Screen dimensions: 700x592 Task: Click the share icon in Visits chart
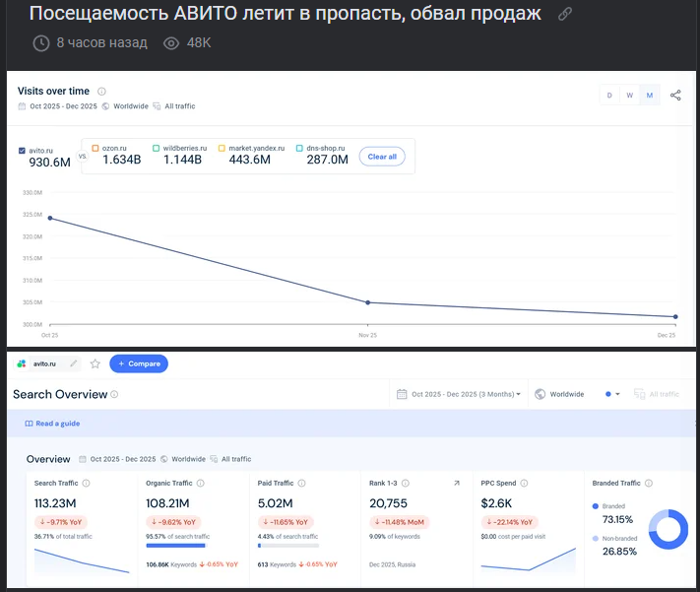click(x=675, y=96)
